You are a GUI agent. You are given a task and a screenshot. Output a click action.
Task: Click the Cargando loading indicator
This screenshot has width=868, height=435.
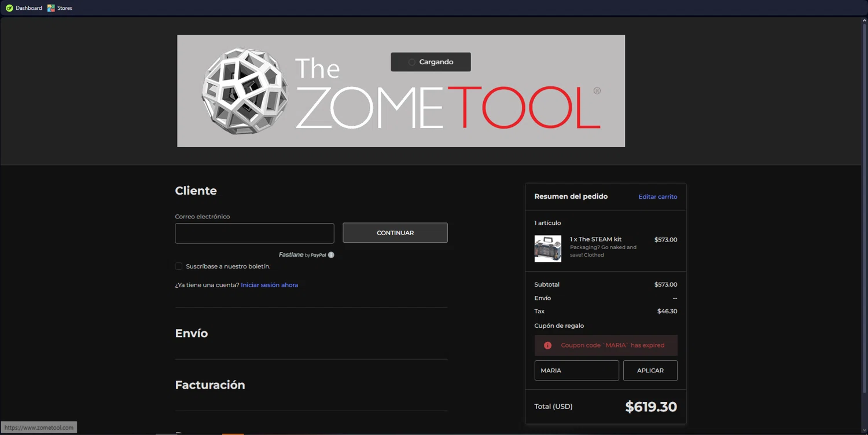pyautogui.click(x=431, y=62)
